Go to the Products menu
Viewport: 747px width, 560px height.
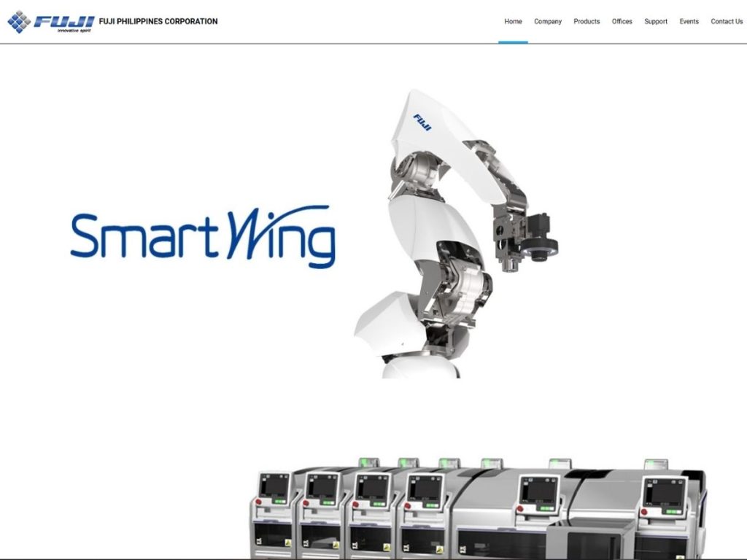click(x=587, y=21)
